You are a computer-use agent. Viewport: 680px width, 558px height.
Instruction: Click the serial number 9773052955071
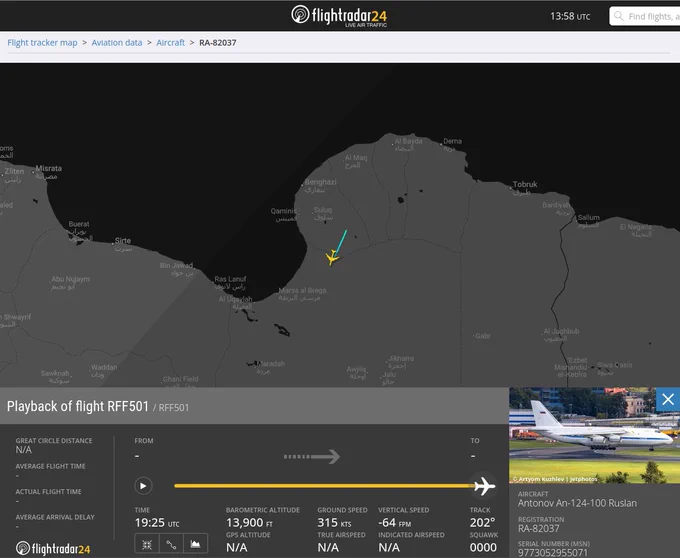553,552
